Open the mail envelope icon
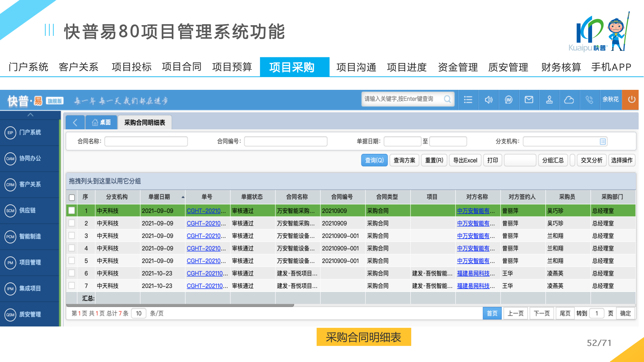Screen dimensions: 644x362 point(529,100)
